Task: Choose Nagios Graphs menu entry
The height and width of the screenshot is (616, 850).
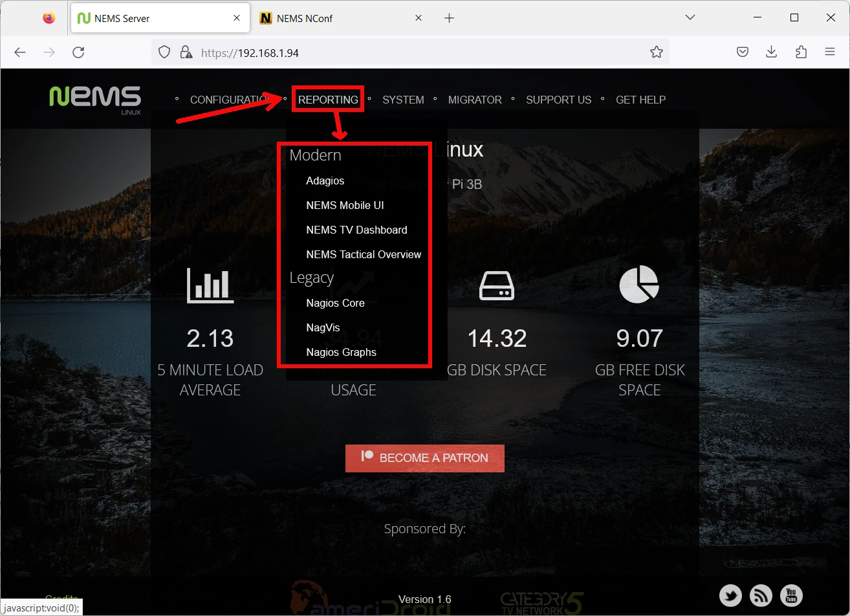Action: [x=341, y=353]
